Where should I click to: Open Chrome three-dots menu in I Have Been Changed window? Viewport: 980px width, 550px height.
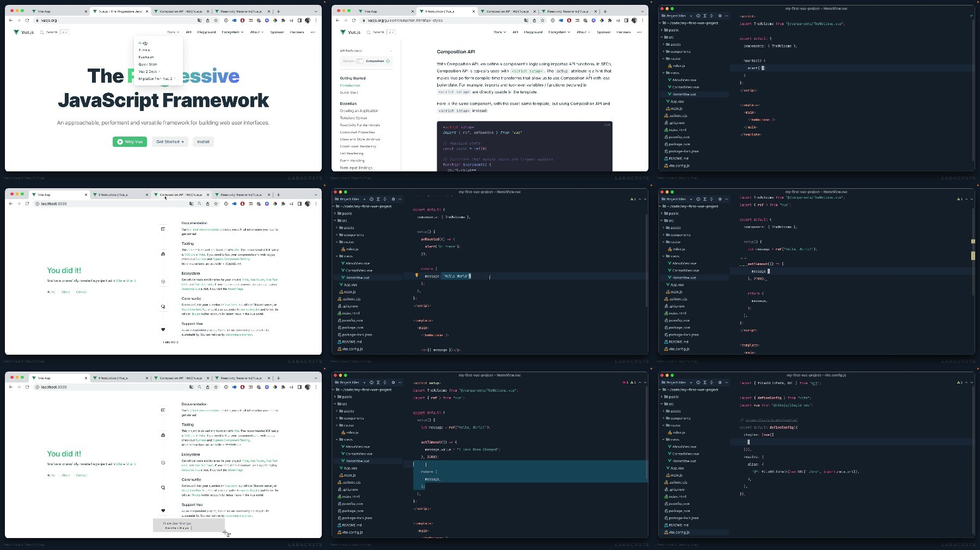click(316, 387)
